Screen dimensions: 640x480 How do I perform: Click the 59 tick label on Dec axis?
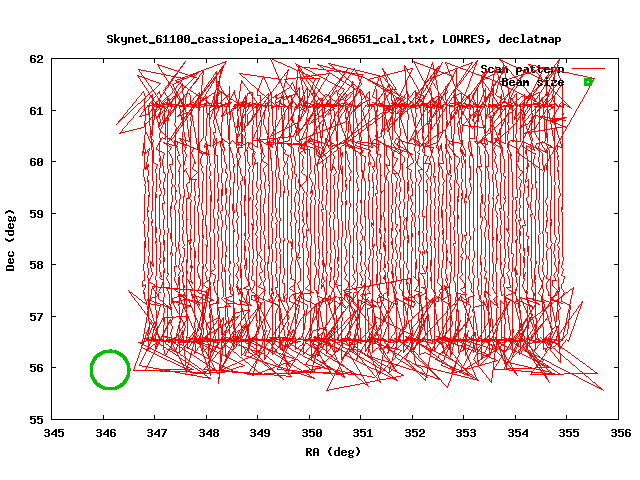[36, 213]
